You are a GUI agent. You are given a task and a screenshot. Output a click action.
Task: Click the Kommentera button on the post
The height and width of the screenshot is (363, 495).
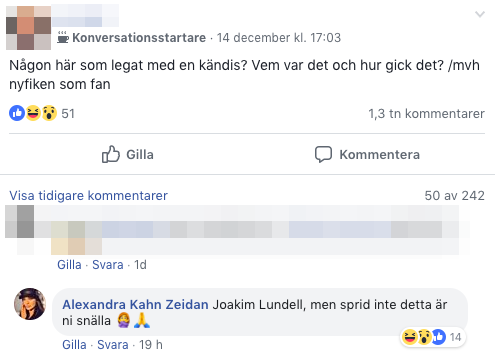[x=367, y=154]
